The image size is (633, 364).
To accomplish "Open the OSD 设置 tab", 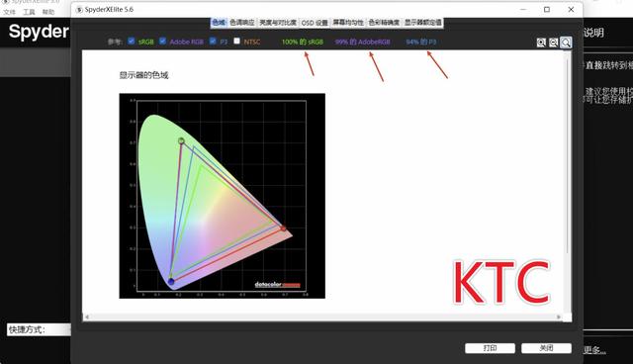I will tap(315, 23).
